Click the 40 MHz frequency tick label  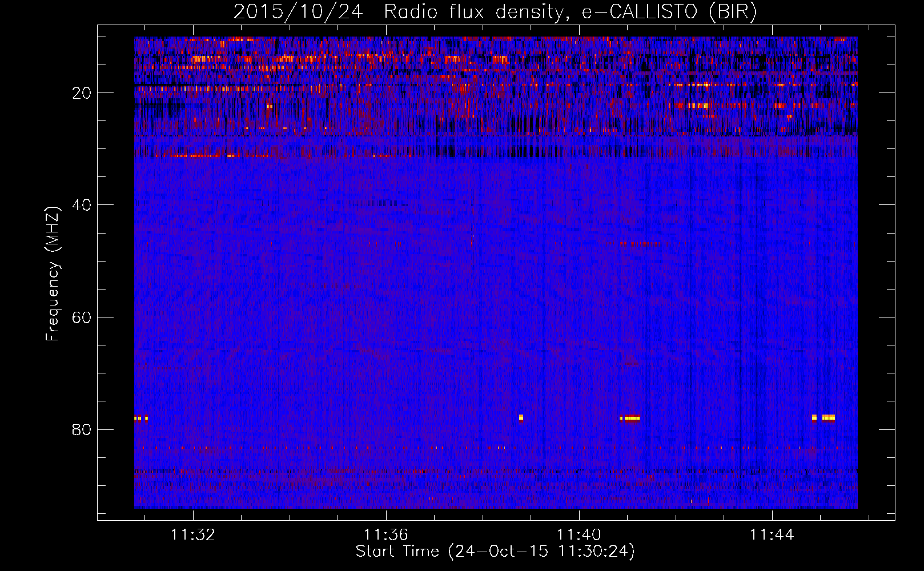(x=82, y=205)
